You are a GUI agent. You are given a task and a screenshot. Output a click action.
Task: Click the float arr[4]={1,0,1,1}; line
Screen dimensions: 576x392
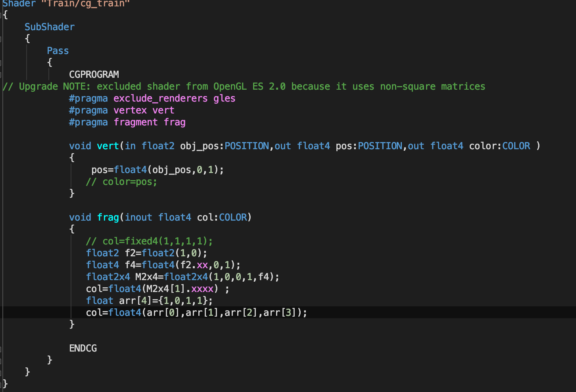pyautogui.click(x=149, y=301)
